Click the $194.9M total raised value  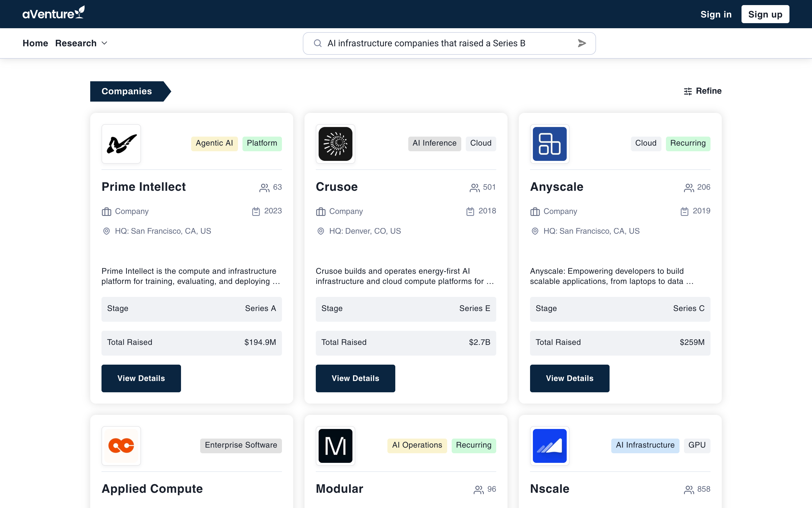(260, 342)
